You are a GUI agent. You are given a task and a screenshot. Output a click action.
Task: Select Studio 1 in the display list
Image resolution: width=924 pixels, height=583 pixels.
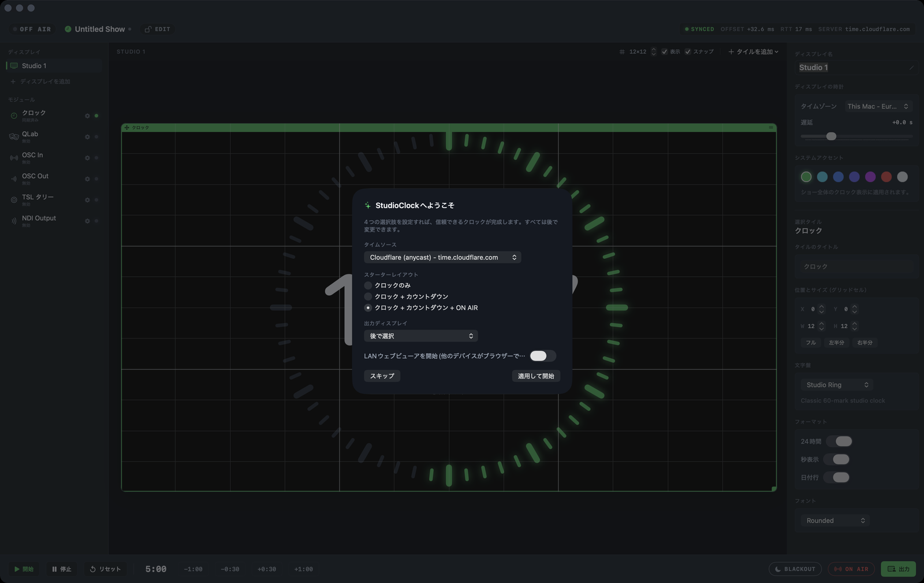click(54, 66)
